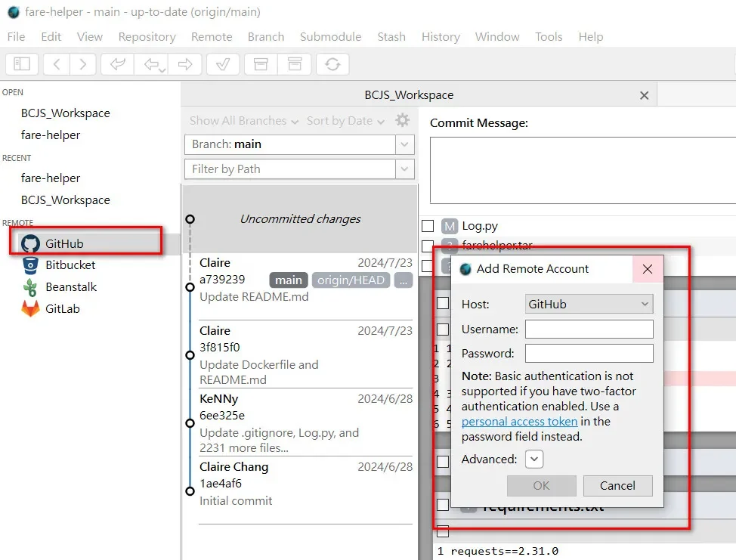736x560 pixels.
Task: Tick the checkbox beside requirements.txt
Action: (x=443, y=505)
